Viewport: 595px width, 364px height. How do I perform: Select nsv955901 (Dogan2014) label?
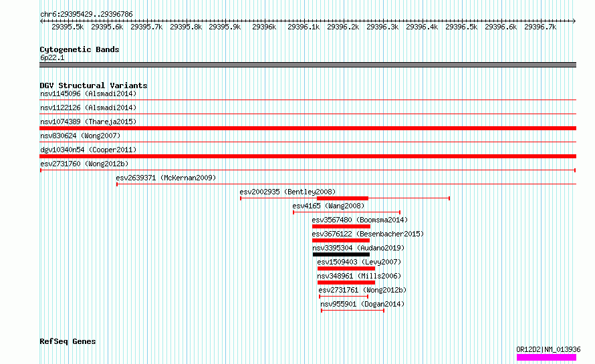pyautogui.click(x=362, y=304)
